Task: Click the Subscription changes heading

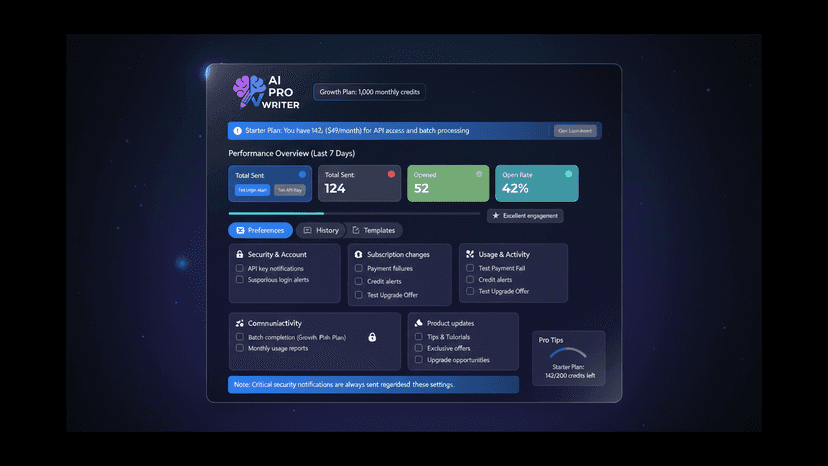Action: pyautogui.click(x=398, y=254)
